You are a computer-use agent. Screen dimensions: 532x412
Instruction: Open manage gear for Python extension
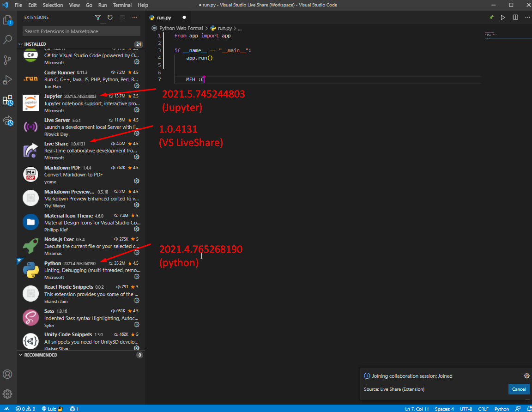click(x=136, y=277)
